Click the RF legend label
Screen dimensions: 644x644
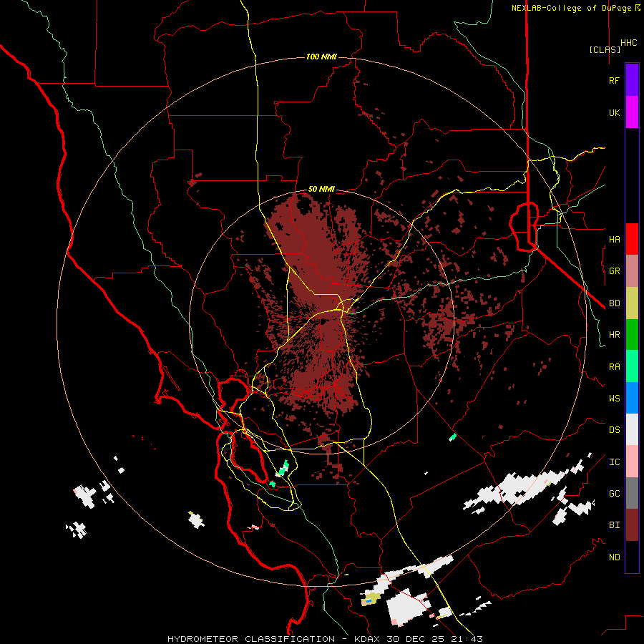click(x=614, y=80)
